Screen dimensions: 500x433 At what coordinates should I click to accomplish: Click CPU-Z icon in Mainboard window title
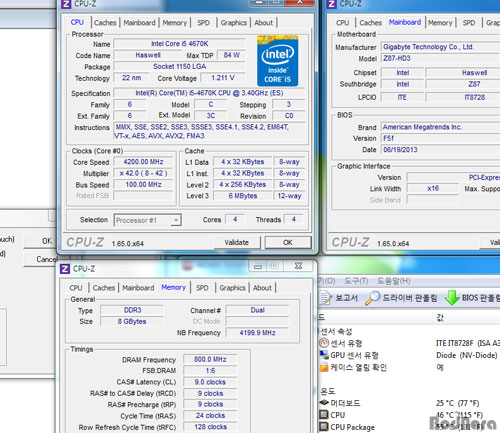pos(331,4)
